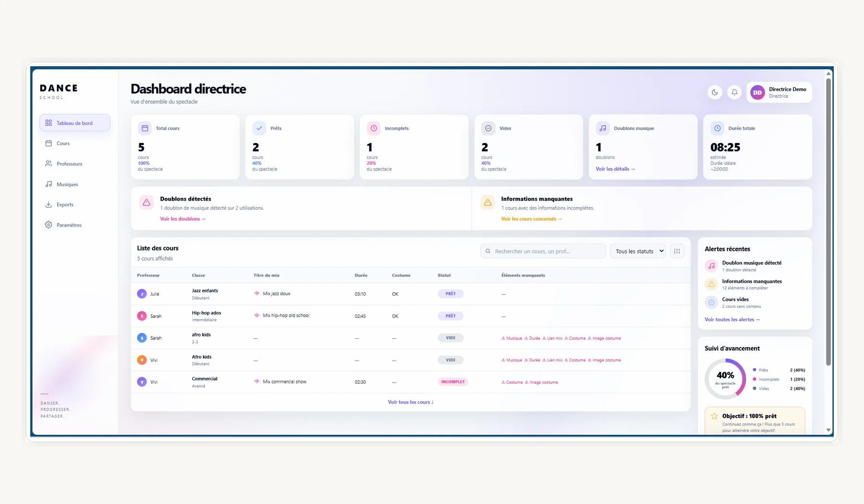Click Voir les doublons link
Image resolution: width=864 pixels, height=504 pixels.
coord(183,219)
